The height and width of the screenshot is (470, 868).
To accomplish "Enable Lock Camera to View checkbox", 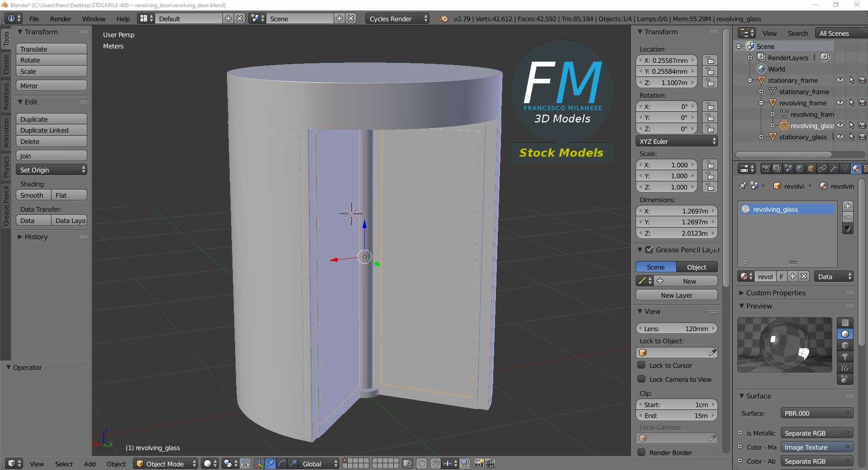I will click(x=642, y=379).
